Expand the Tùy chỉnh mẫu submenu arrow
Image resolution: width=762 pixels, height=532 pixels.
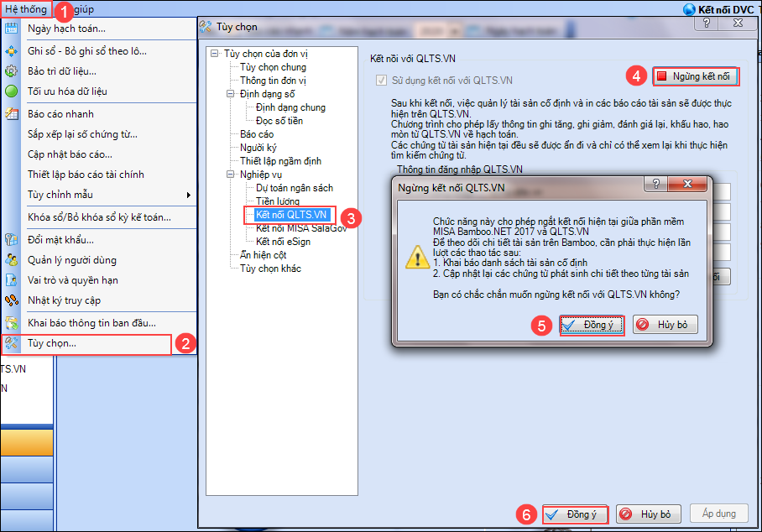tap(189, 195)
